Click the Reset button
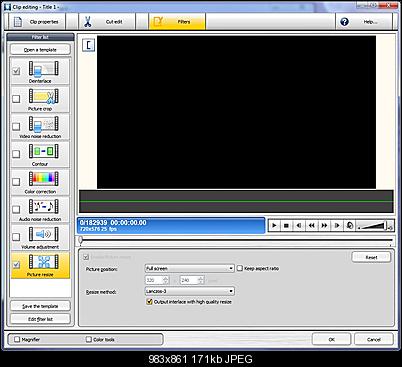The height and width of the screenshot is (367, 402). (x=371, y=257)
